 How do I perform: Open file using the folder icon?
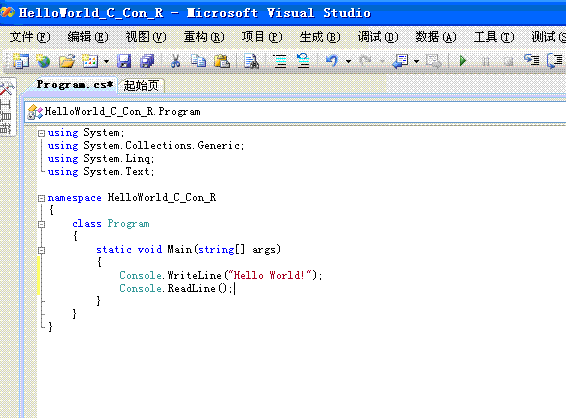[67, 61]
